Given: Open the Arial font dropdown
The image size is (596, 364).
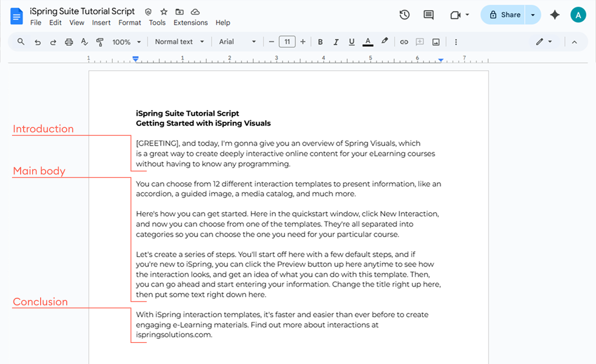Looking at the screenshot, I should [x=236, y=42].
